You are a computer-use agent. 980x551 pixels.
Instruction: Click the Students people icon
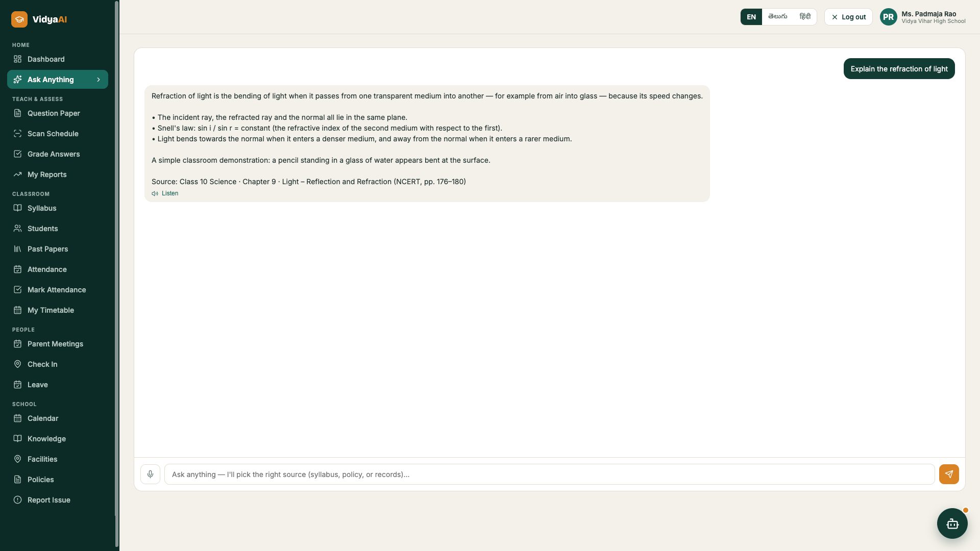click(17, 229)
